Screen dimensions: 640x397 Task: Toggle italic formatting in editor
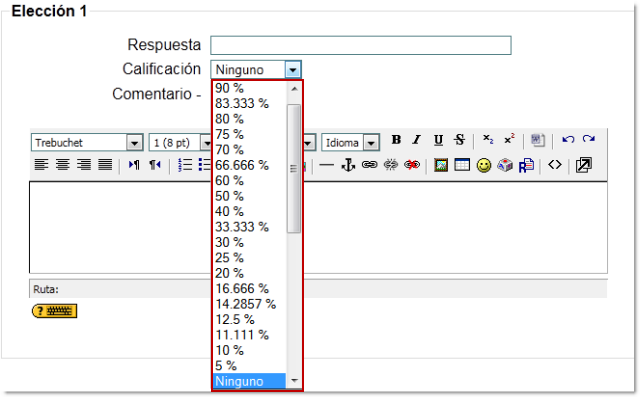[416, 140]
